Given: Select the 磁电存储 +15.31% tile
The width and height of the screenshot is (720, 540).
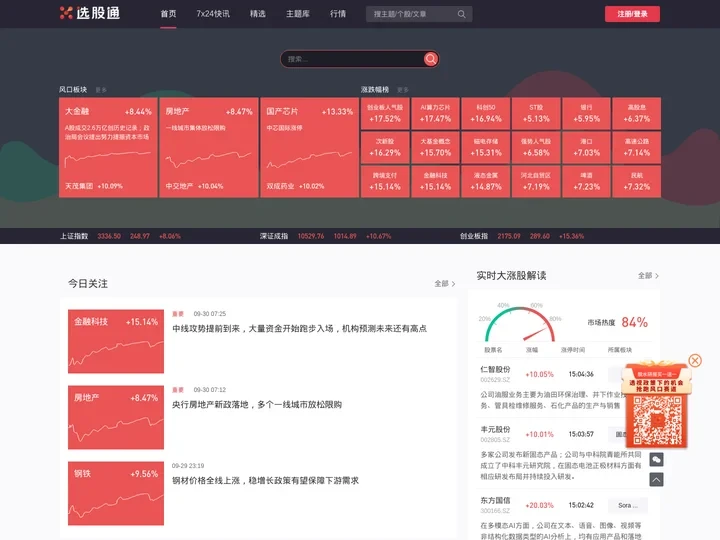Looking at the screenshot, I should (x=486, y=147).
